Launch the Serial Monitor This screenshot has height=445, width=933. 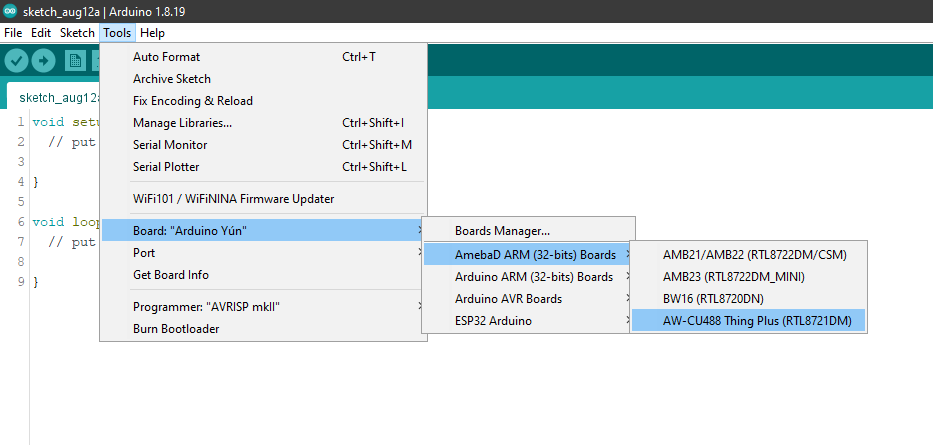pos(263,145)
